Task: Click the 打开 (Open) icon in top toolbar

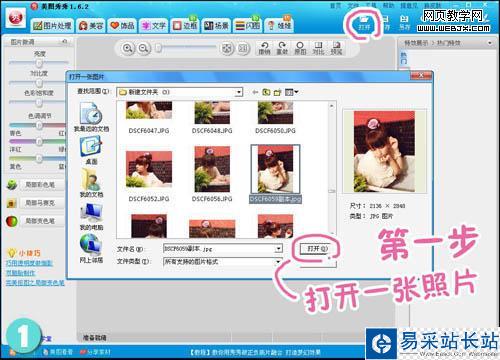Action: point(364,22)
